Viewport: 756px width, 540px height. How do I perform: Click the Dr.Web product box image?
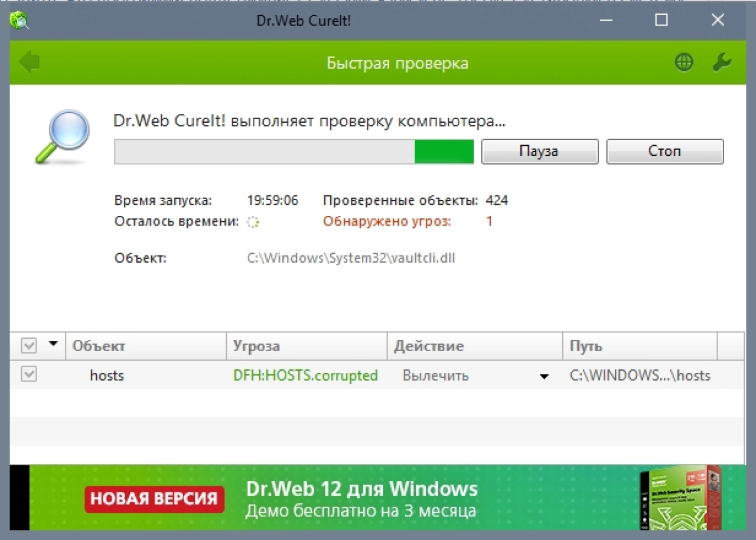point(680,498)
